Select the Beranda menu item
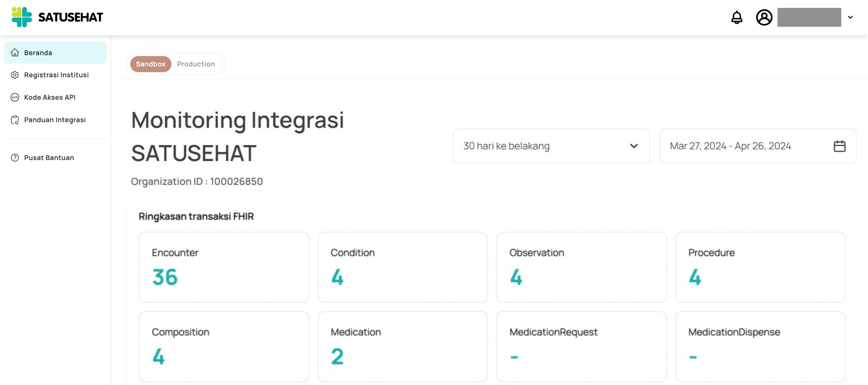 (x=38, y=52)
